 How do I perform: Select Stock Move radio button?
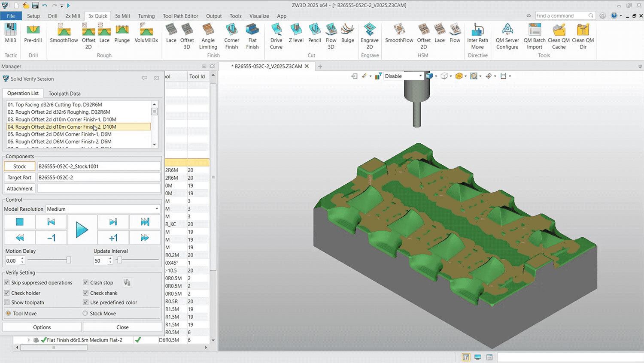click(85, 313)
